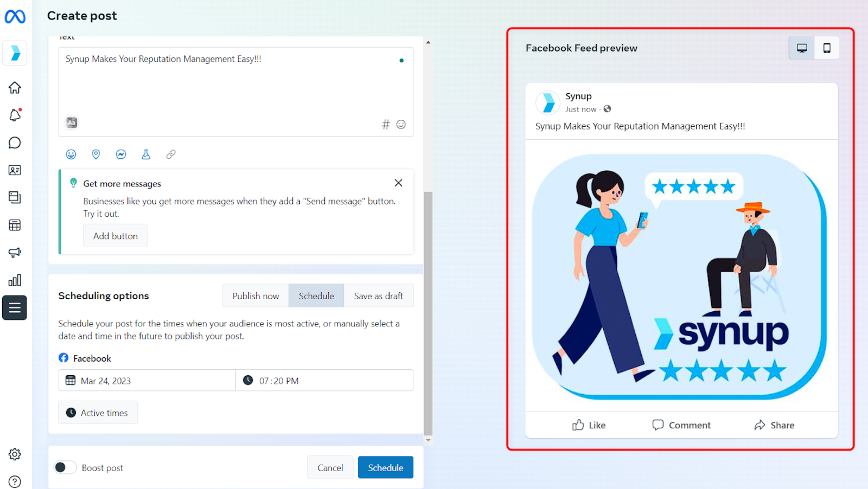Image resolution: width=868 pixels, height=489 pixels.
Task: Open the Meta Business Suite home icon
Action: coord(15,87)
